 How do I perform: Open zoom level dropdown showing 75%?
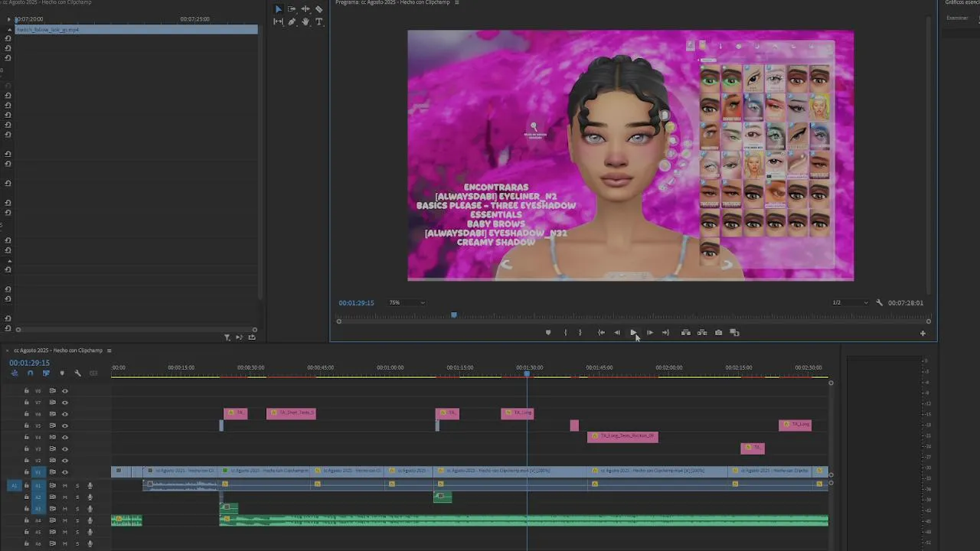tap(406, 302)
